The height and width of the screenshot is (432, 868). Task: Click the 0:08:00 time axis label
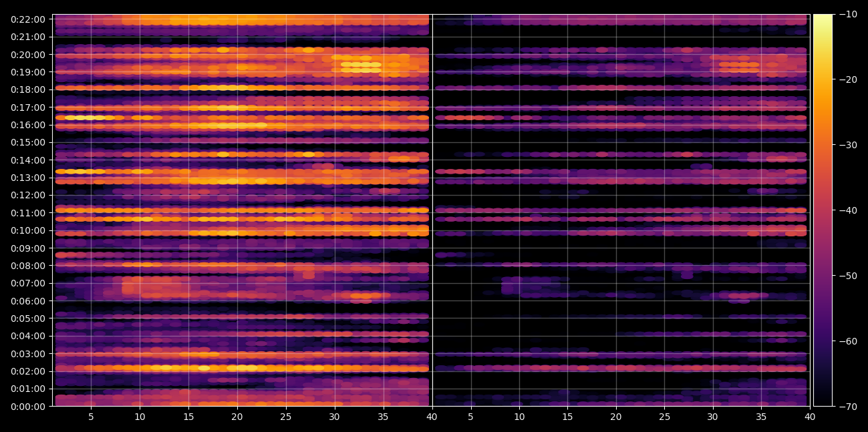coord(28,266)
